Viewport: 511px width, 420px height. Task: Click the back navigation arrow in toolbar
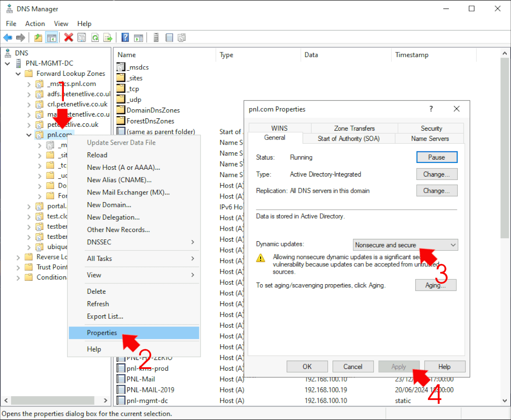pos(8,37)
